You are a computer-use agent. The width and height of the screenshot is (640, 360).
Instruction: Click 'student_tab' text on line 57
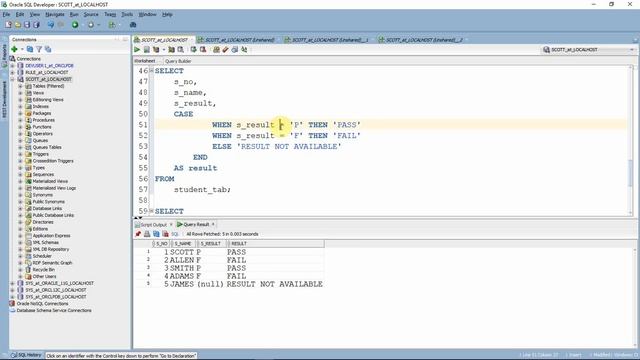200,189
